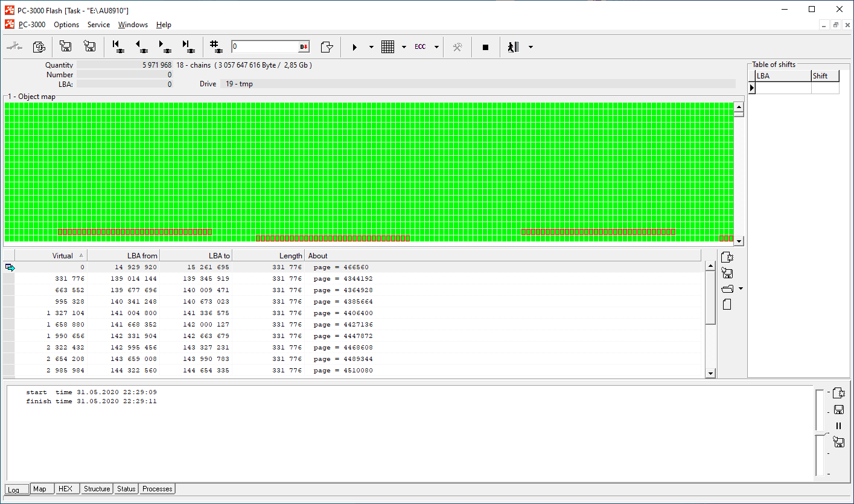Viewport: 854px width, 504px height.
Task: Click the D dump button inside the position field
Action: pyautogui.click(x=304, y=47)
